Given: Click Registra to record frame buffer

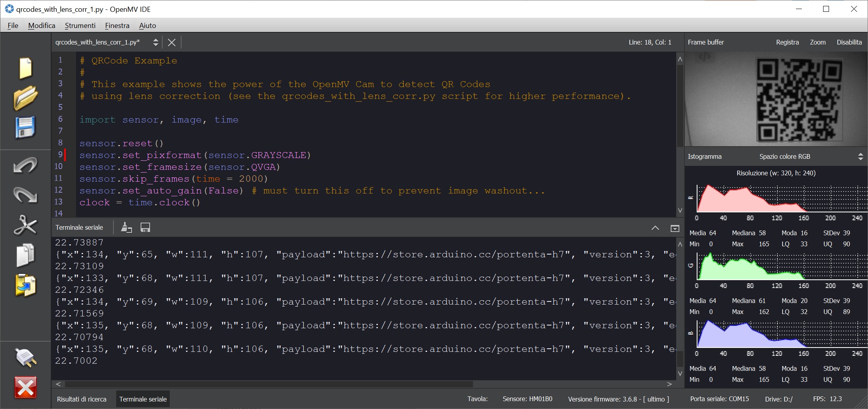Looking at the screenshot, I should click(787, 42).
